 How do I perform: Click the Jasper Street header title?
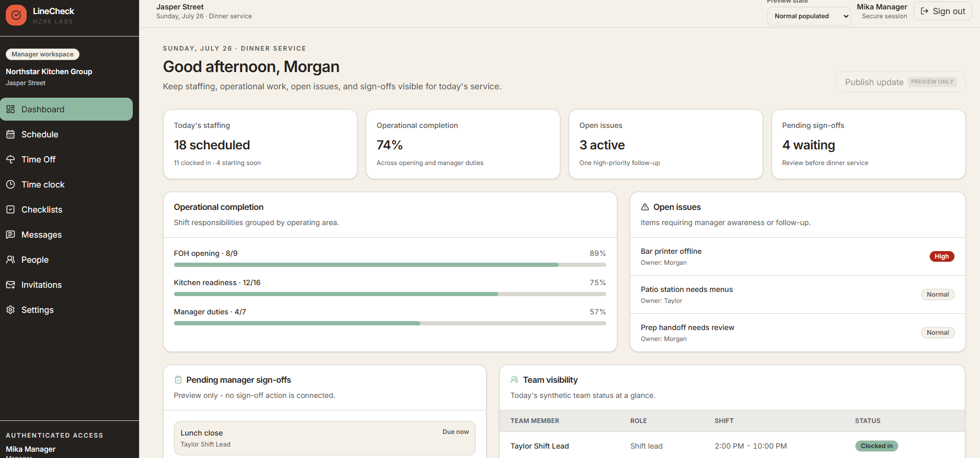pos(180,7)
